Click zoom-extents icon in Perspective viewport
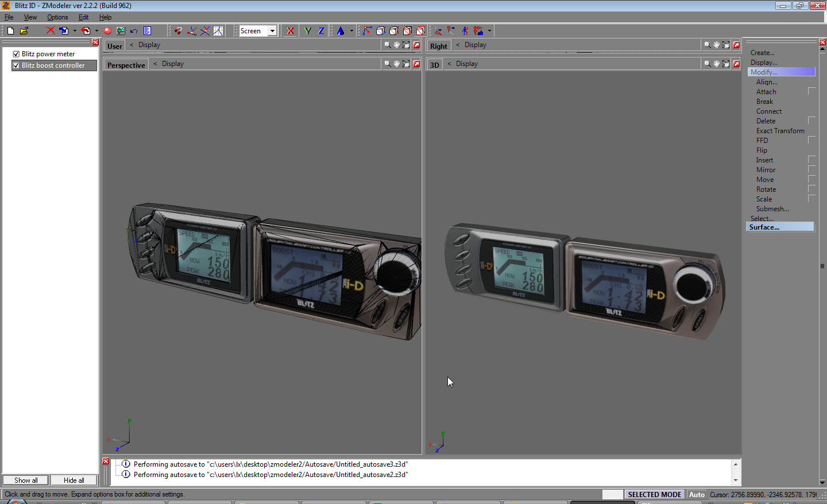Screen dimensions: 827x504 406,64
